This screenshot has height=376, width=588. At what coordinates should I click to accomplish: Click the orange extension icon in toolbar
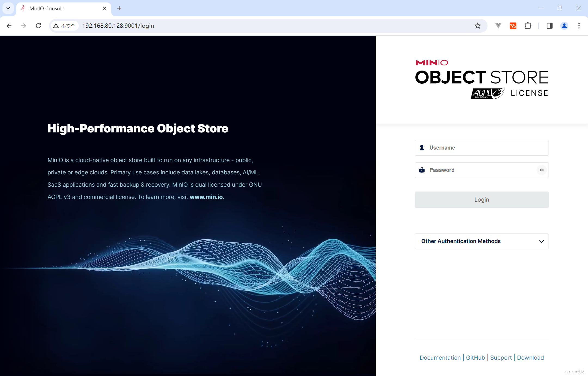click(x=513, y=26)
